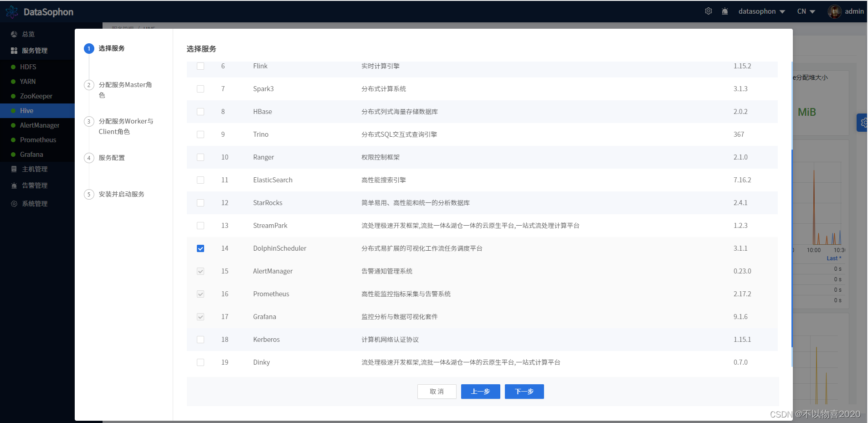Check the StreamPark service checkbox
This screenshot has height=423, width=868.
pos(200,226)
